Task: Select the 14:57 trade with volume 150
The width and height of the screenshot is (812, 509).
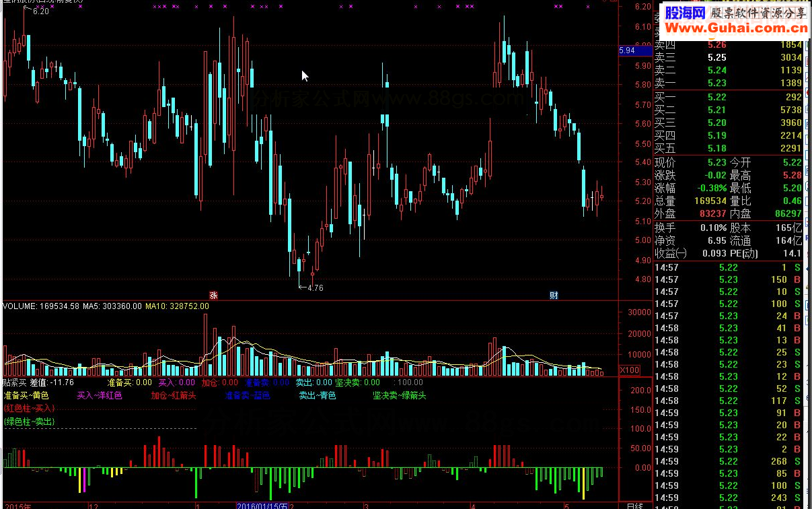Action: [x=729, y=279]
